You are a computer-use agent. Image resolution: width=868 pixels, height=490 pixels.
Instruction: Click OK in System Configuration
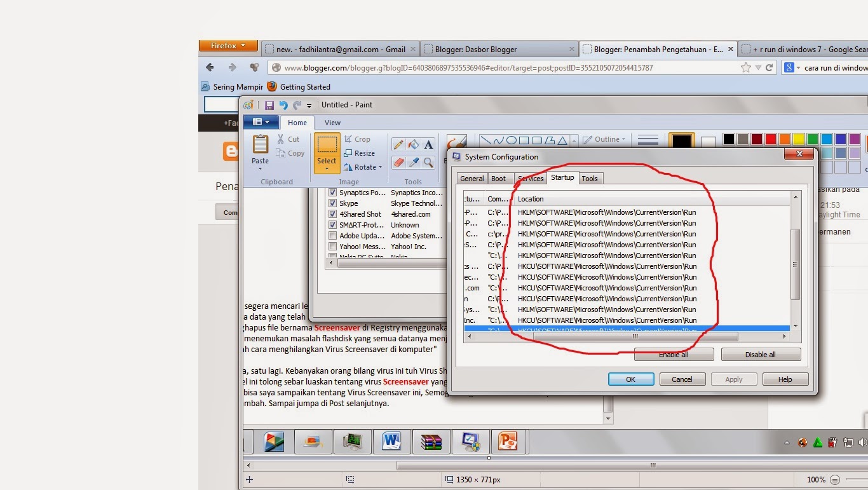point(630,379)
